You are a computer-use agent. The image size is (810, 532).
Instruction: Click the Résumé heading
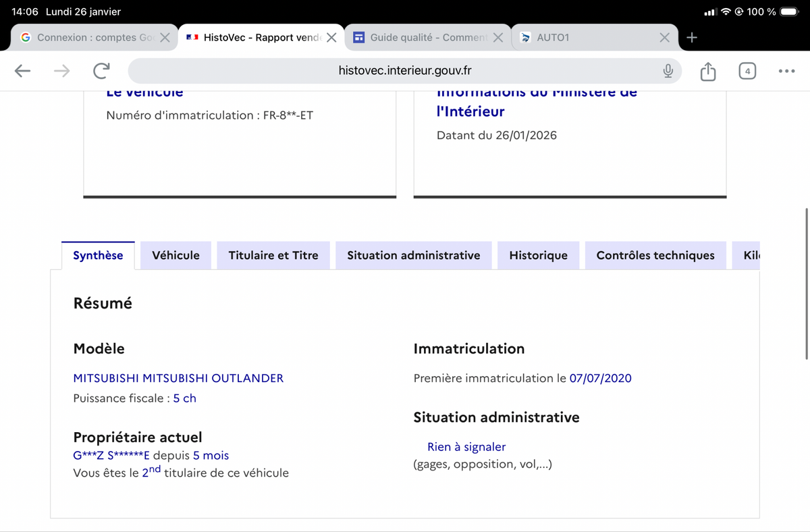(103, 303)
